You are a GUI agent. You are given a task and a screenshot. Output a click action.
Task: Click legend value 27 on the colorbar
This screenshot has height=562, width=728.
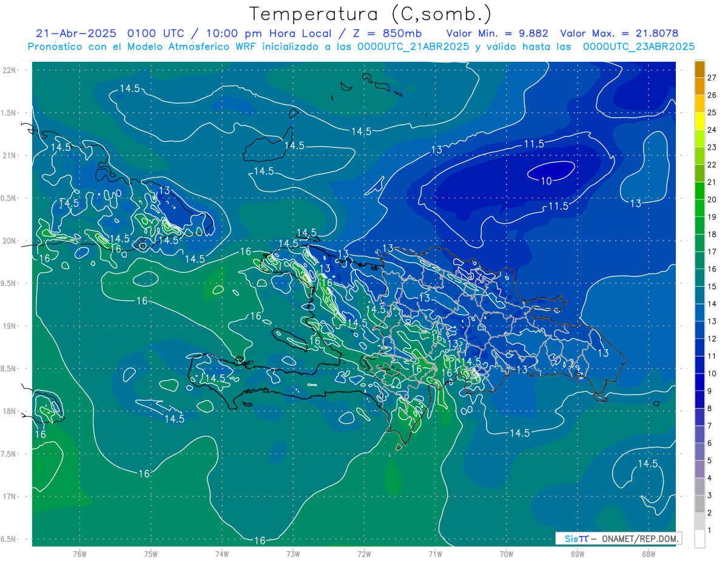click(x=712, y=77)
